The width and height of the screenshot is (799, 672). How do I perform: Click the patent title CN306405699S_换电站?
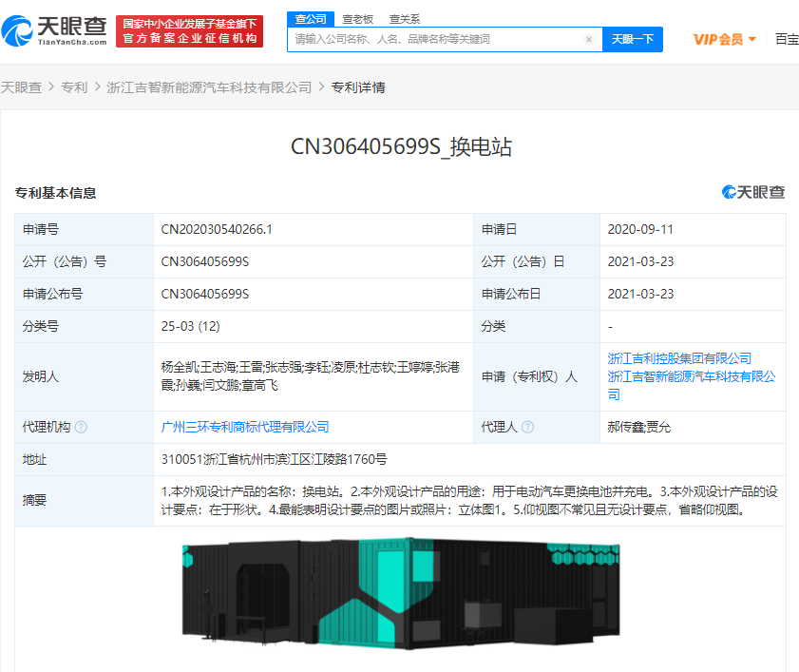coord(401,146)
